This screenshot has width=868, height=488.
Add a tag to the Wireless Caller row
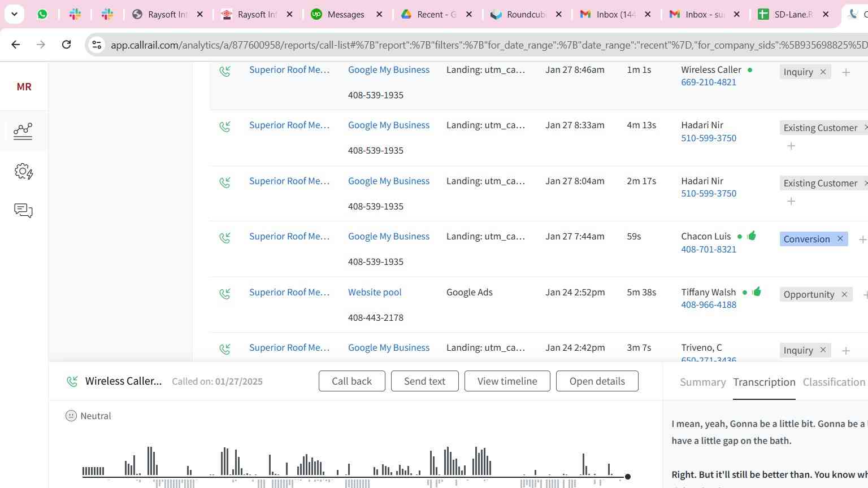tap(846, 72)
